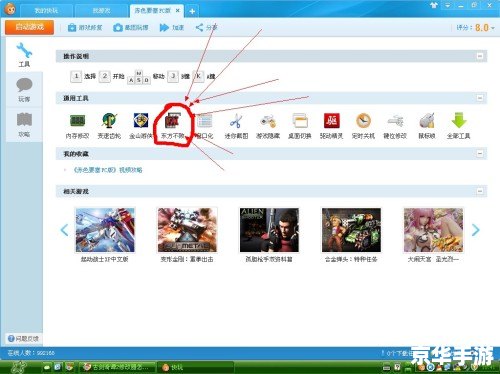This screenshot has width=500, height=374.
Task: Collapse the 通用工具 section
Action: (x=480, y=98)
